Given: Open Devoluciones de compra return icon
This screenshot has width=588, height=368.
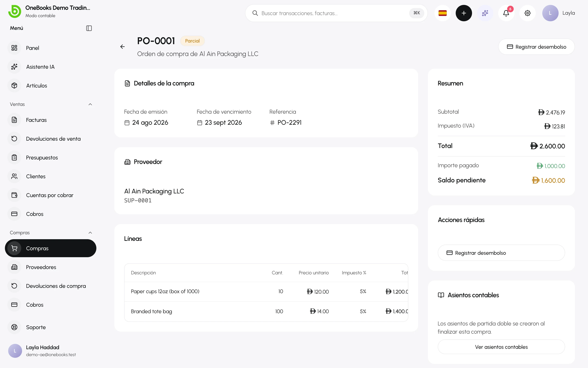Looking at the screenshot, I should [x=14, y=286].
